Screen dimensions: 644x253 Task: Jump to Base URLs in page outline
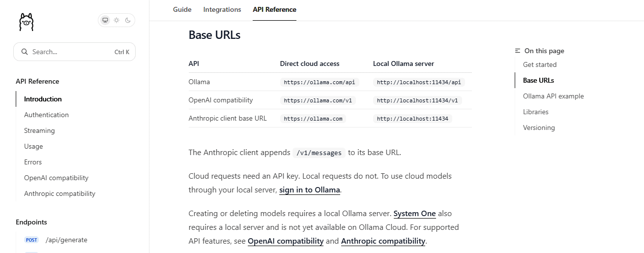(538, 80)
